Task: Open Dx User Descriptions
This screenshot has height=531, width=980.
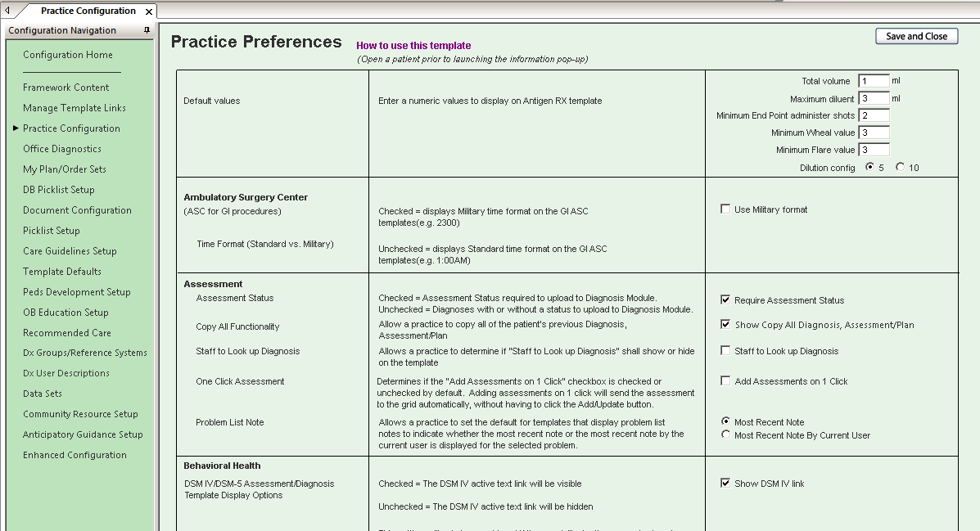Action: tap(66, 373)
